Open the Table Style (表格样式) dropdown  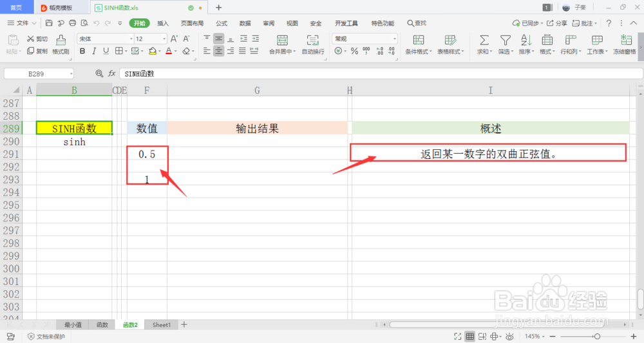(451, 51)
